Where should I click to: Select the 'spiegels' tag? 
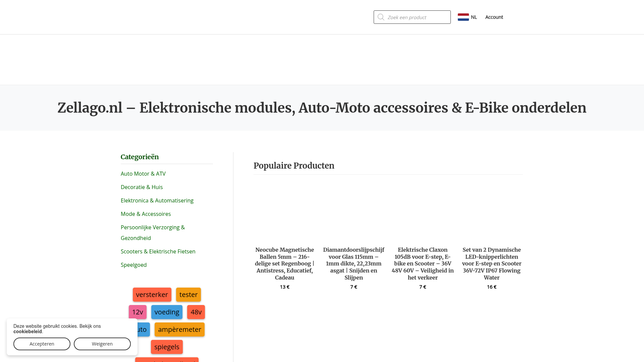[x=167, y=347]
